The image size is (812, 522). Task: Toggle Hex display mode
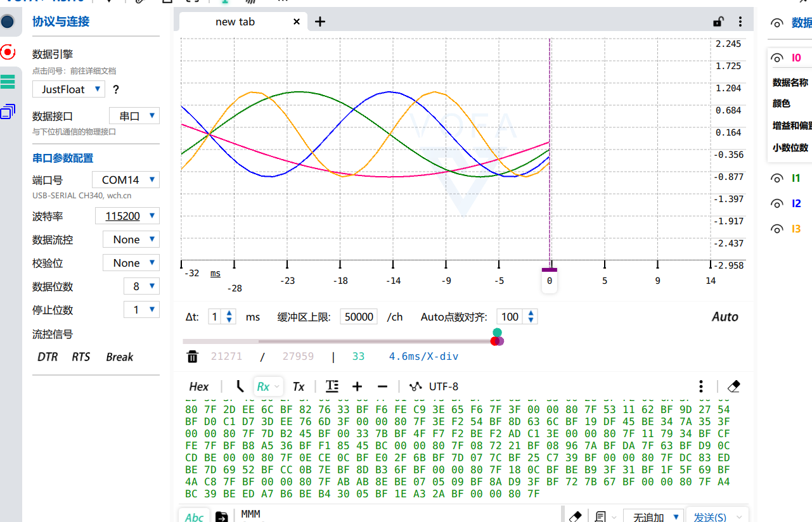coord(199,386)
